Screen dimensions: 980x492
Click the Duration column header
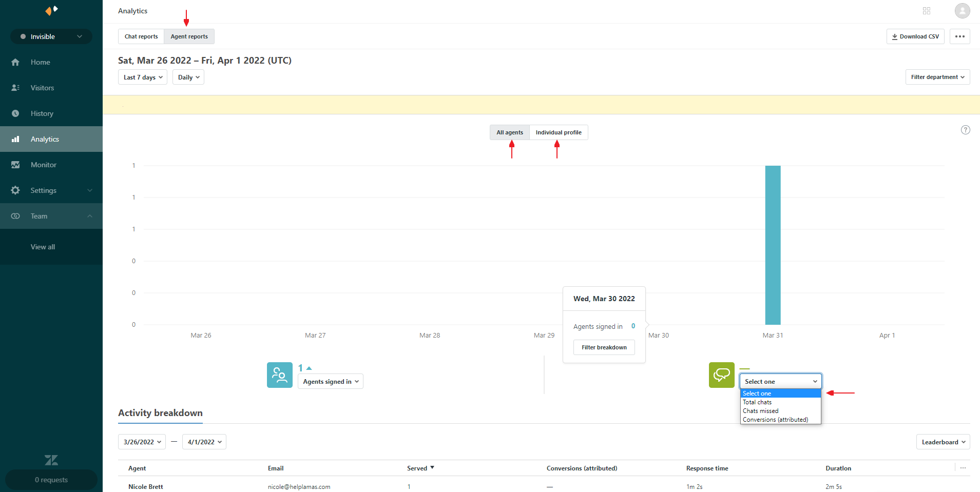[x=838, y=468]
